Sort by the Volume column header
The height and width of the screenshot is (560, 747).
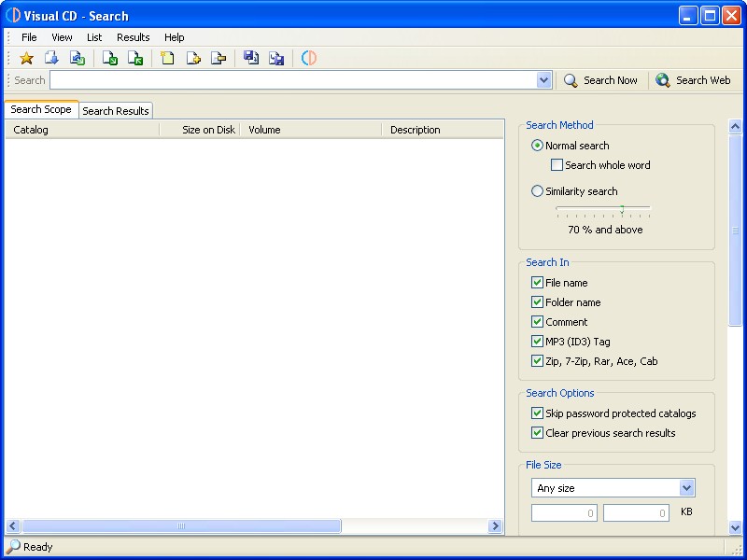tap(311, 130)
